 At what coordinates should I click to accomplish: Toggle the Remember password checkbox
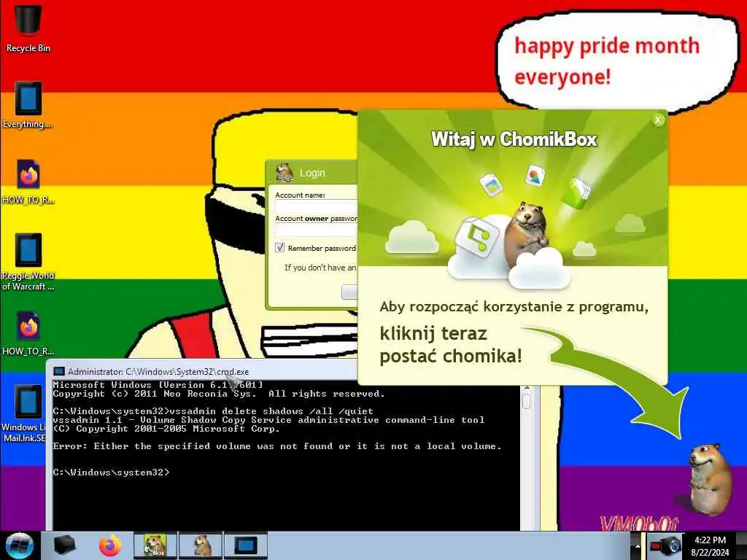click(279, 248)
